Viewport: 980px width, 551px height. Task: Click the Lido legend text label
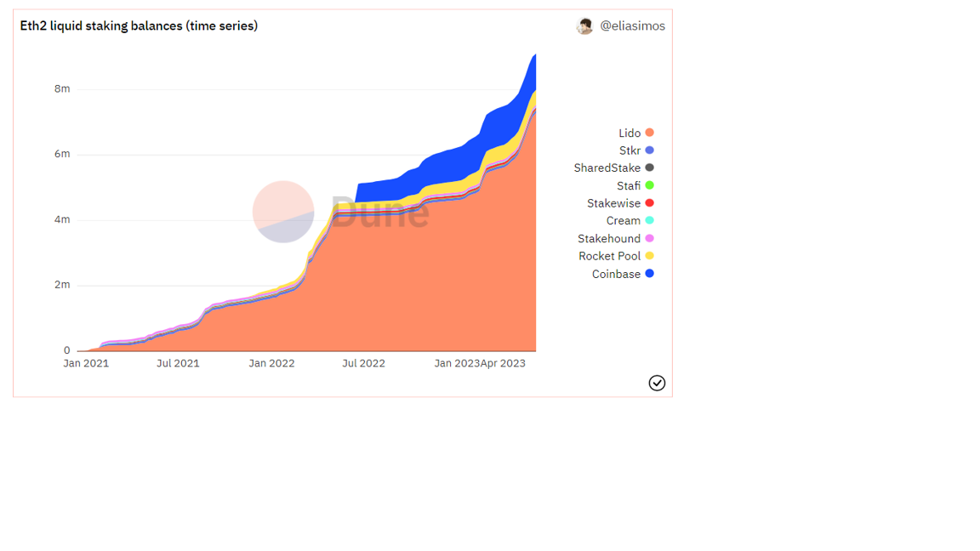tap(630, 133)
